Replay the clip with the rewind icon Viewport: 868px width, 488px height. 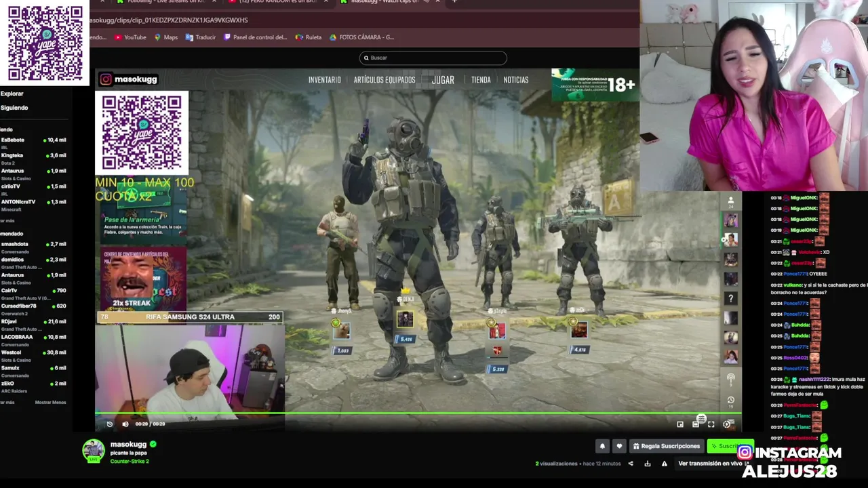click(110, 424)
